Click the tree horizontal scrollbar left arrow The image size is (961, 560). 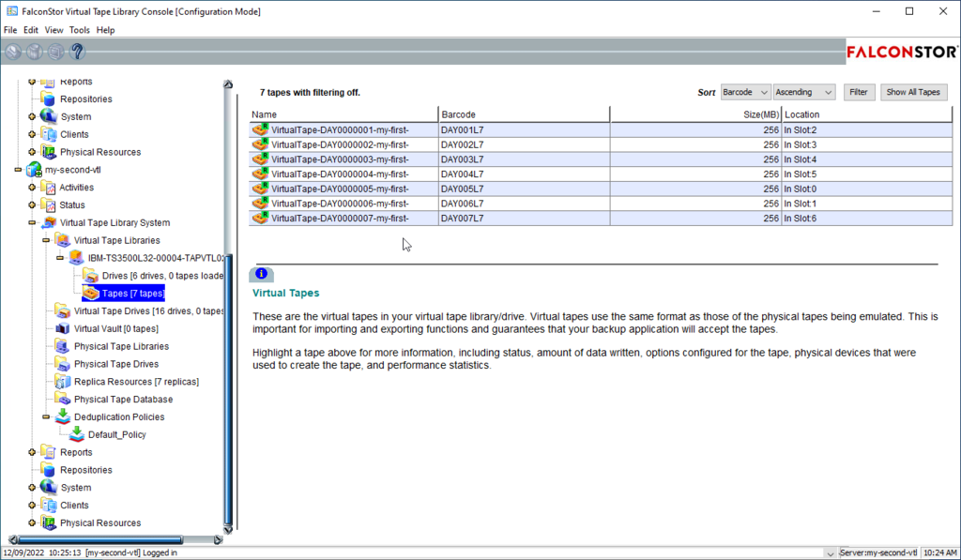(13, 539)
